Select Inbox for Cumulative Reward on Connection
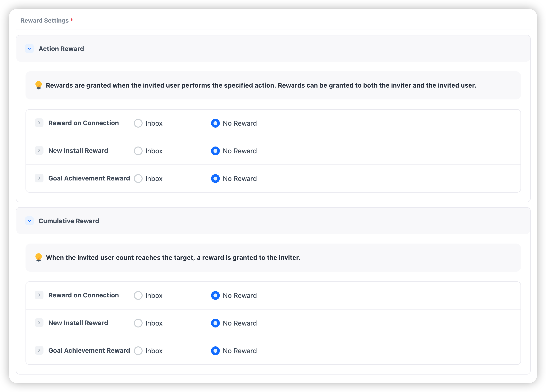The image size is (546, 392). [138, 295]
